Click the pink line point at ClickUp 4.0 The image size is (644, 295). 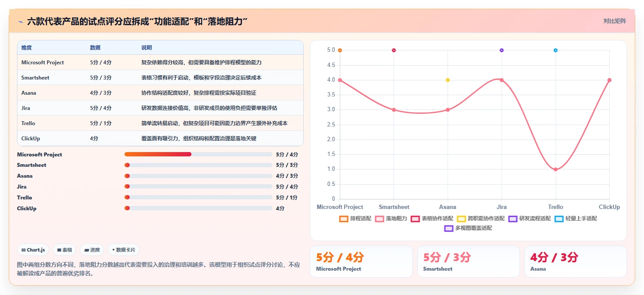(x=609, y=80)
